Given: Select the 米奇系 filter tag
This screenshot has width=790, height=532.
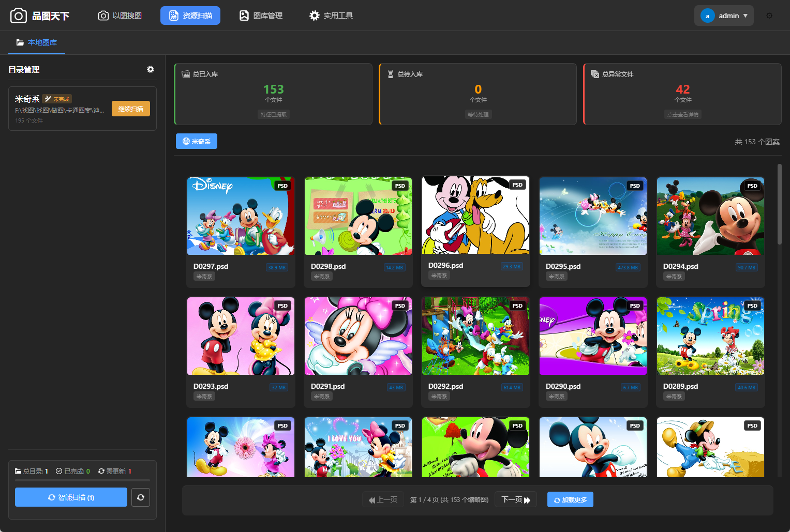Looking at the screenshot, I should 197,141.
